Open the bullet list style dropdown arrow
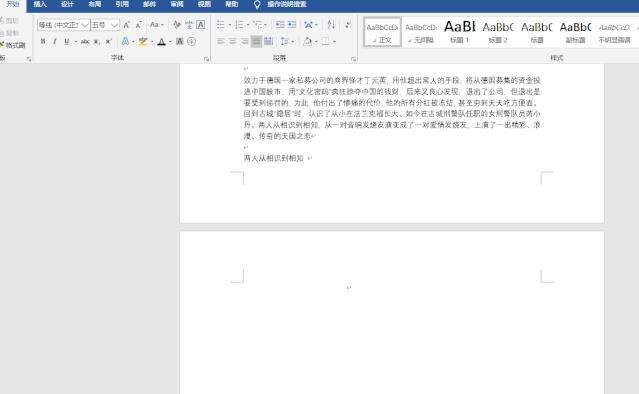 [x=229, y=25]
